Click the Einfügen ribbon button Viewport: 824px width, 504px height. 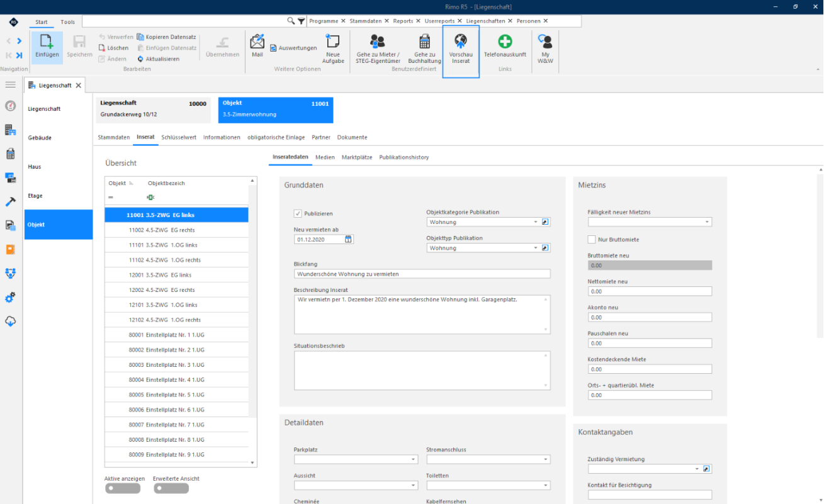(47, 47)
